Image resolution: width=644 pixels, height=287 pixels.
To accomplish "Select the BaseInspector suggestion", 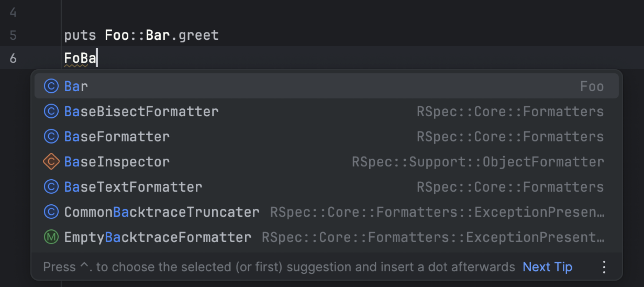I will point(117,162).
